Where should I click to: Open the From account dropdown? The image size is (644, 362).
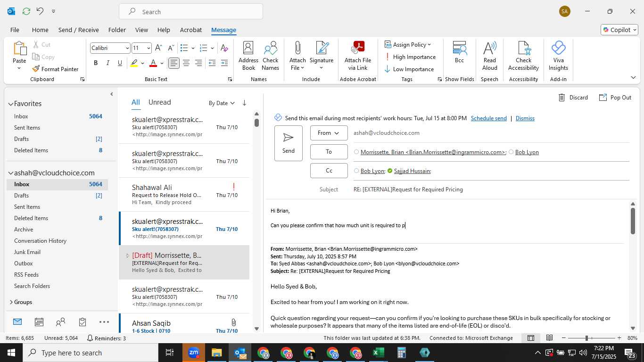pos(329,133)
